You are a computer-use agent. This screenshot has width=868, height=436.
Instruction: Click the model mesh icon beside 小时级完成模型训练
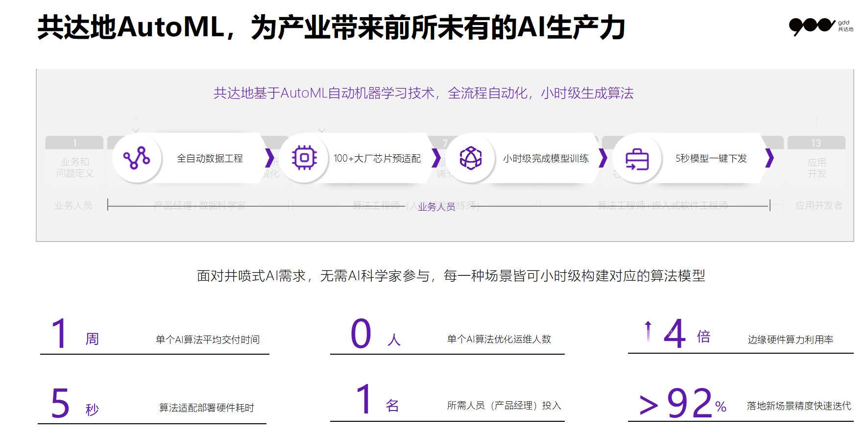pos(471,158)
